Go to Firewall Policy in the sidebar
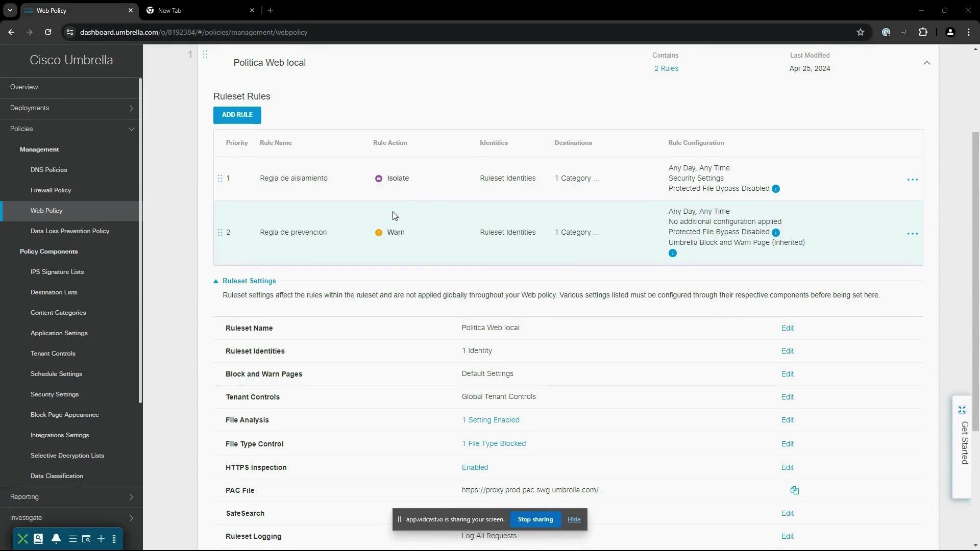 click(51, 190)
